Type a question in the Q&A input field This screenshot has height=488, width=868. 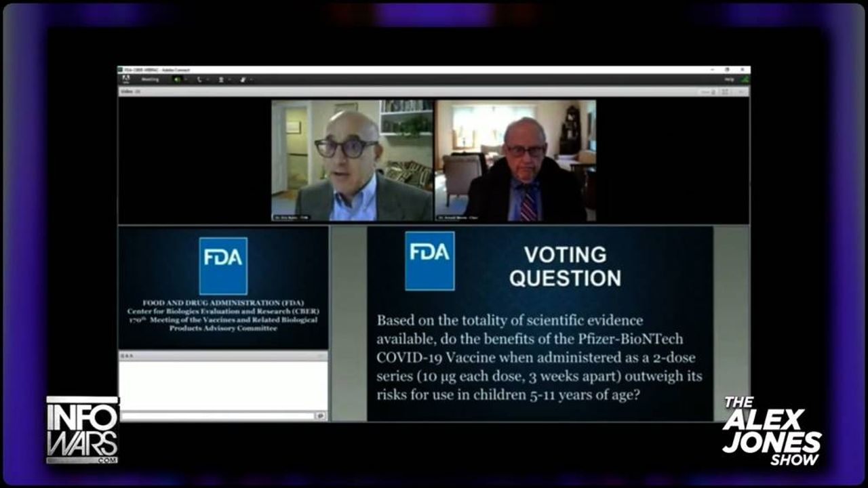click(217, 415)
